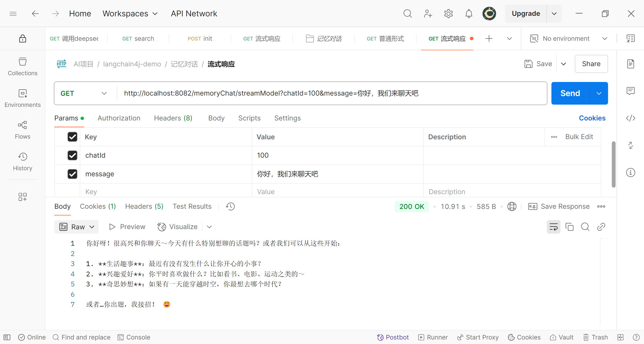Open the Test Results response tab

point(192,206)
